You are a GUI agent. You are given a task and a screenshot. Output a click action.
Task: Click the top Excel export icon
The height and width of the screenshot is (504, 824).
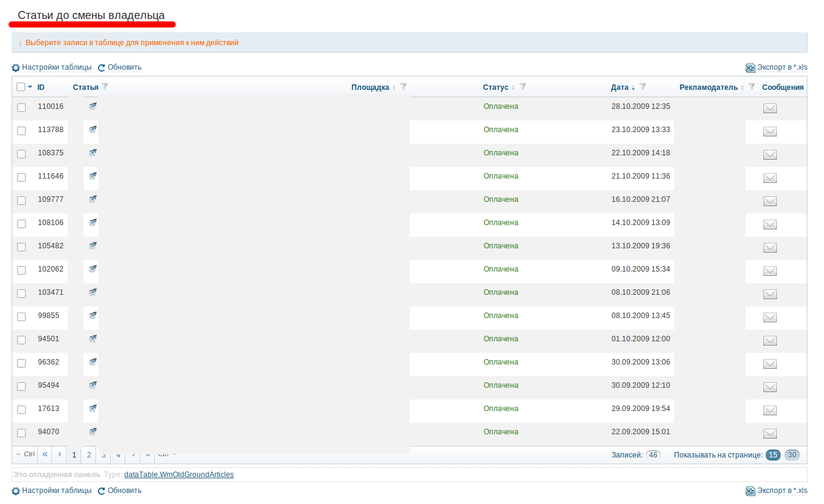pos(750,68)
